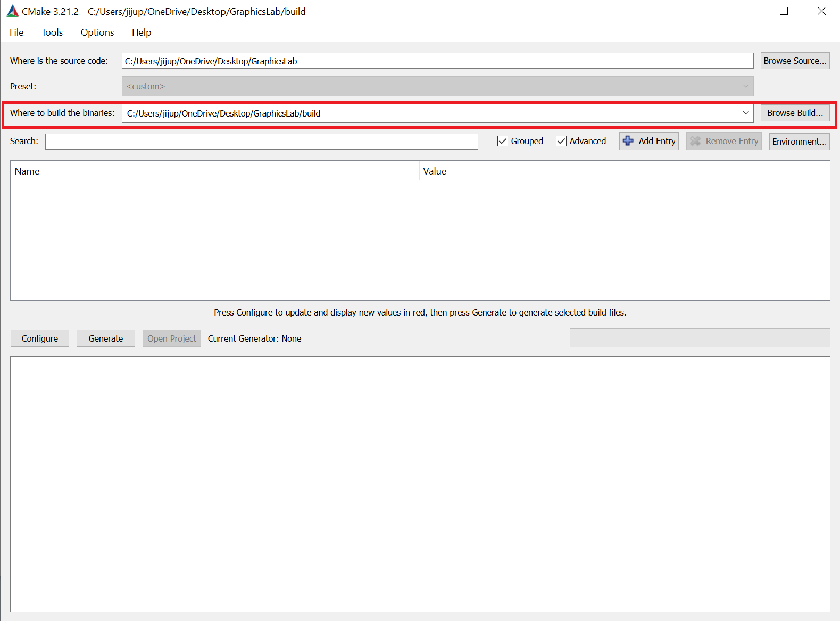Click the empty progress bar
The height and width of the screenshot is (621, 840).
tap(700, 338)
